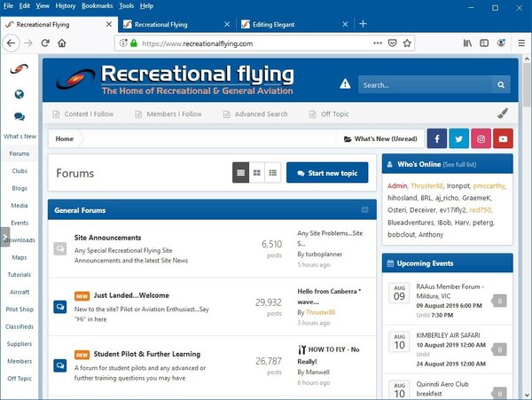Switch forums to table list view
Viewport: 532px width, 400px height.
273,172
